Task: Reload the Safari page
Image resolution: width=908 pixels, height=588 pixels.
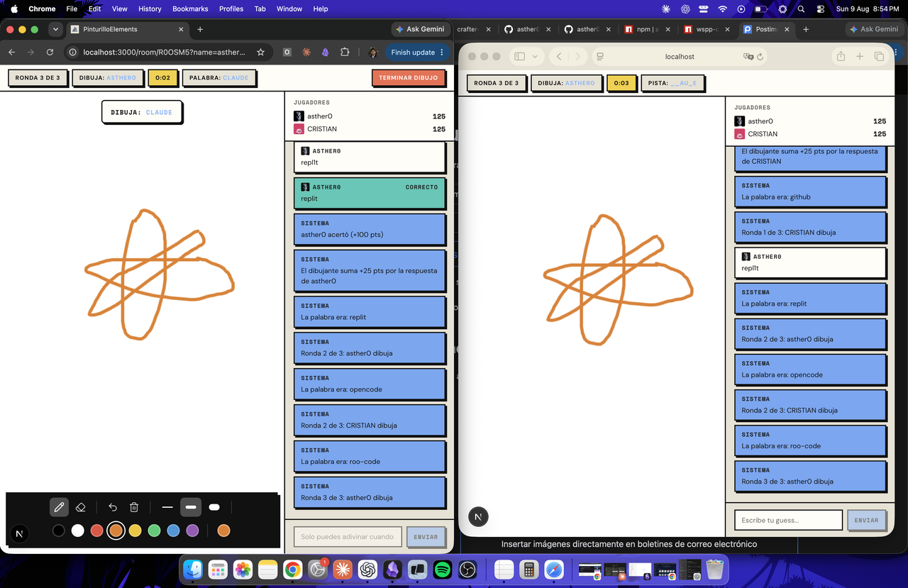Action: pos(760,57)
